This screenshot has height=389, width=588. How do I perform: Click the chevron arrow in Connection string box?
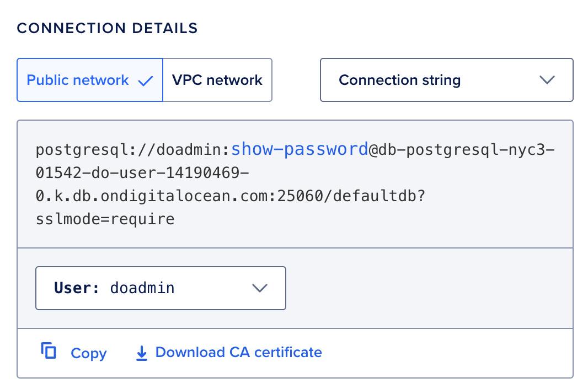[x=547, y=80]
